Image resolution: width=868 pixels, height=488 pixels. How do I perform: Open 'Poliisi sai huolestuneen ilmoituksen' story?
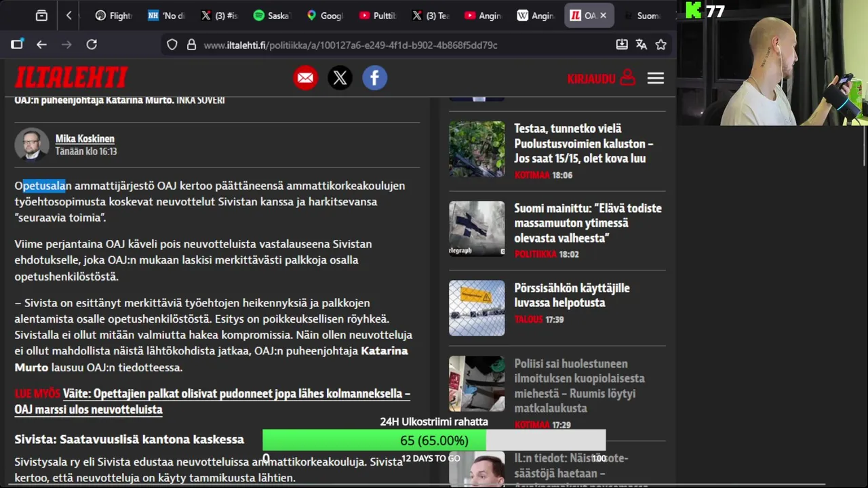579,386
